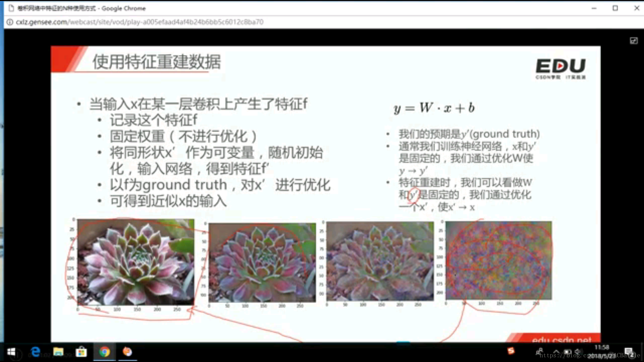This screenshot has height=362, width=644.
Task: Click the EDU CSDN学院 logo
Action: point(561,67)
